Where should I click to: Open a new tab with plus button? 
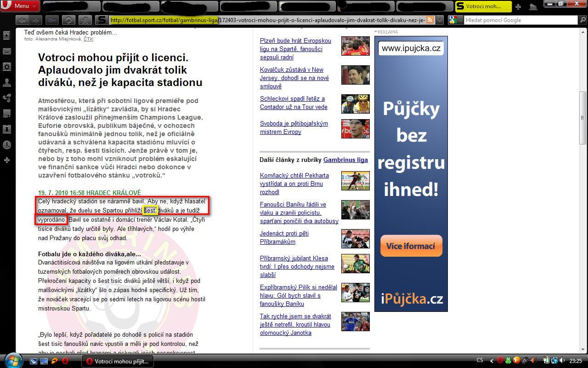(x=518, y=6)
